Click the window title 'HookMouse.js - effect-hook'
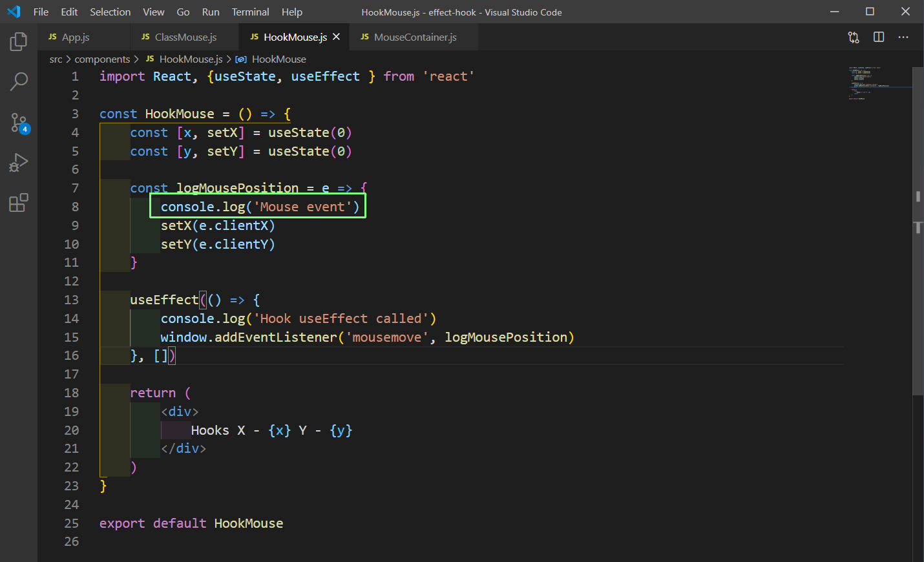 pos(419,12)
